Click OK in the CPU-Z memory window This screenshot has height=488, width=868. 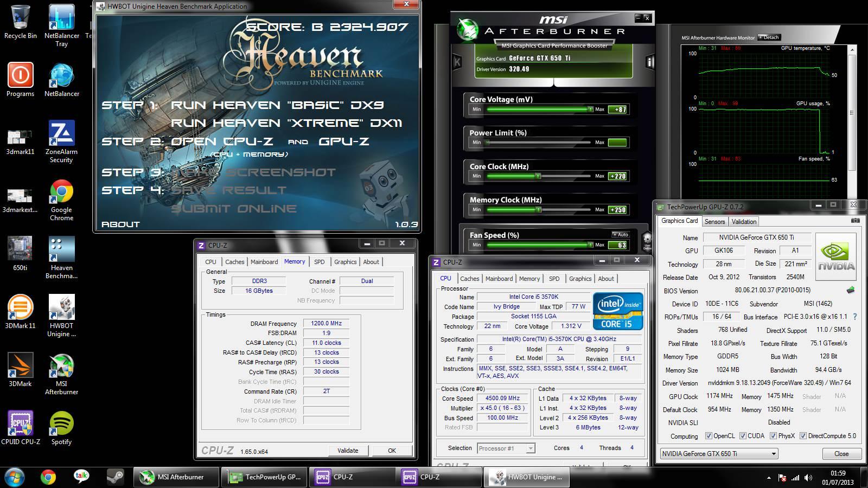[392, 451]
